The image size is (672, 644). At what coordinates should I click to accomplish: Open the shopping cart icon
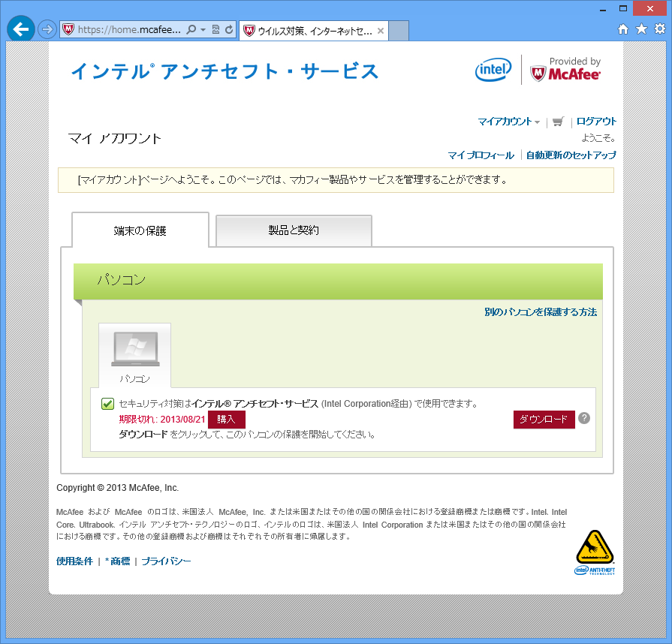click(x=558, y=122)
